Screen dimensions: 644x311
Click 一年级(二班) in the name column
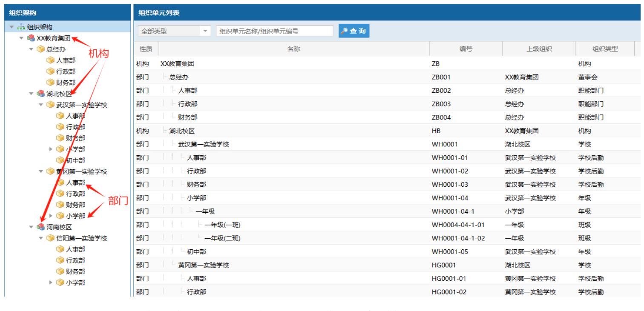tap(222, 238)
